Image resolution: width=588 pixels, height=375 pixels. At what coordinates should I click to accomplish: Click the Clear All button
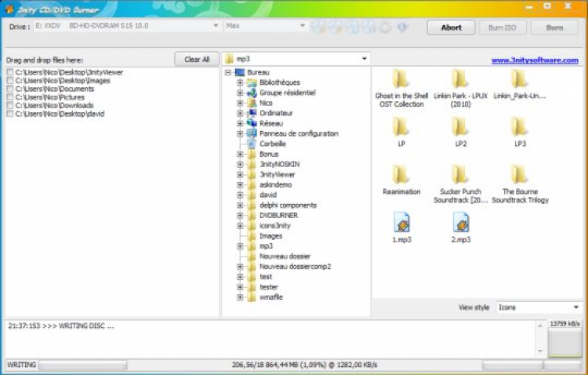(x=197, y=60)
